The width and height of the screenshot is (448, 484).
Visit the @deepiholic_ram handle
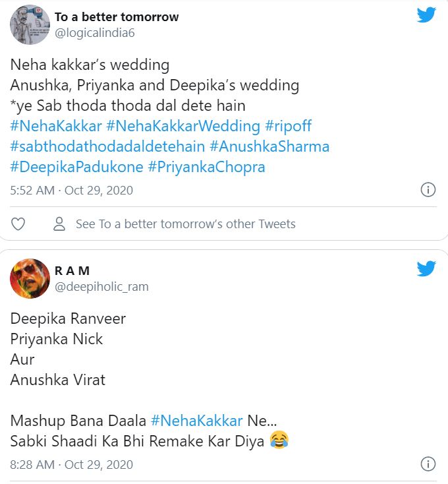(x=101, y=286)
